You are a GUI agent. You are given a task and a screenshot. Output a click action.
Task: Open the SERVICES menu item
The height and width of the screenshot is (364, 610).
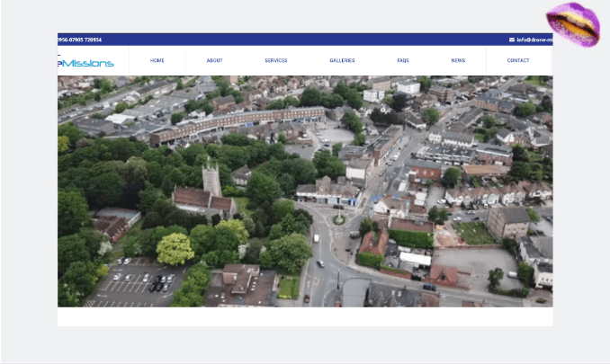[276, 60]
